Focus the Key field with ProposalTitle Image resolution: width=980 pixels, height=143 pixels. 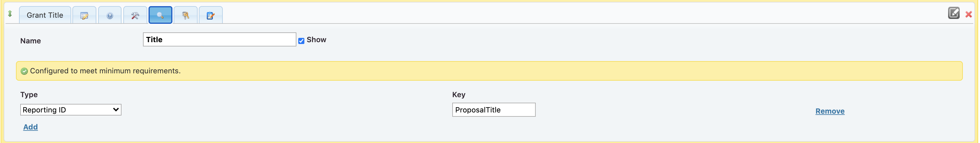coord(493,110)
